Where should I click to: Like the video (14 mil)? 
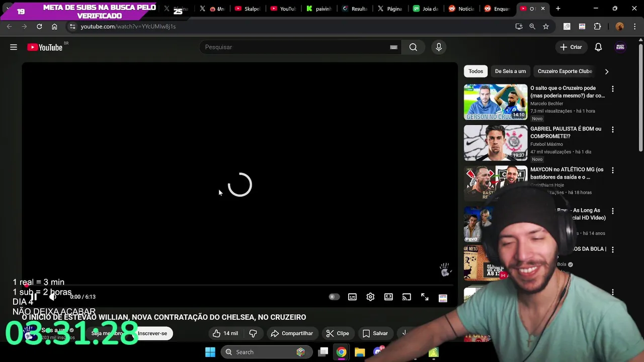(225, 333)
